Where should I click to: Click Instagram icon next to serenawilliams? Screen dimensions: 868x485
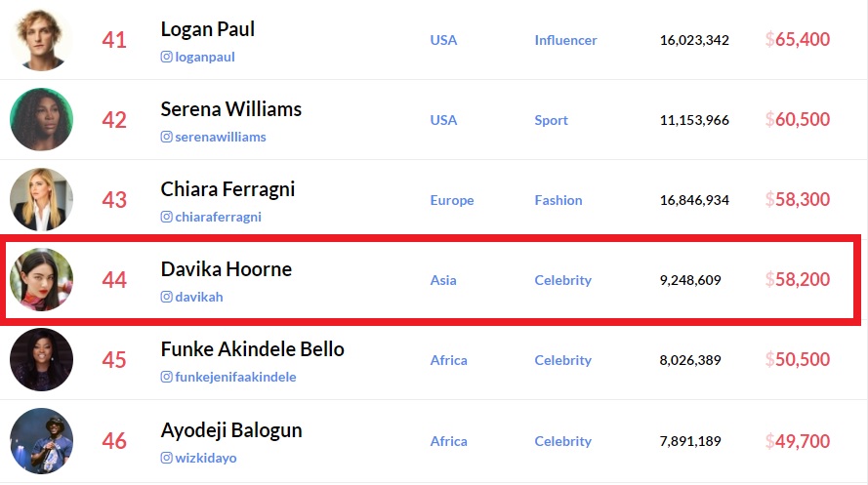(x=167, y=138)
